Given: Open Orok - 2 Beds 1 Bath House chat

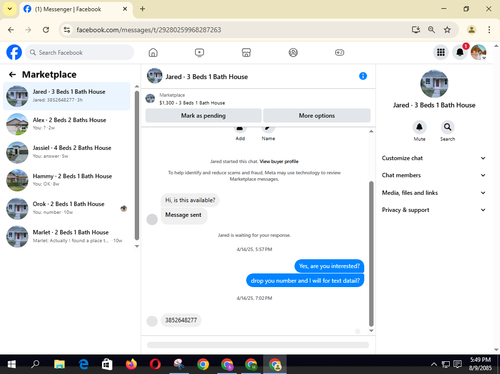Looking at the screenshot, I should (x=67, y=208).
